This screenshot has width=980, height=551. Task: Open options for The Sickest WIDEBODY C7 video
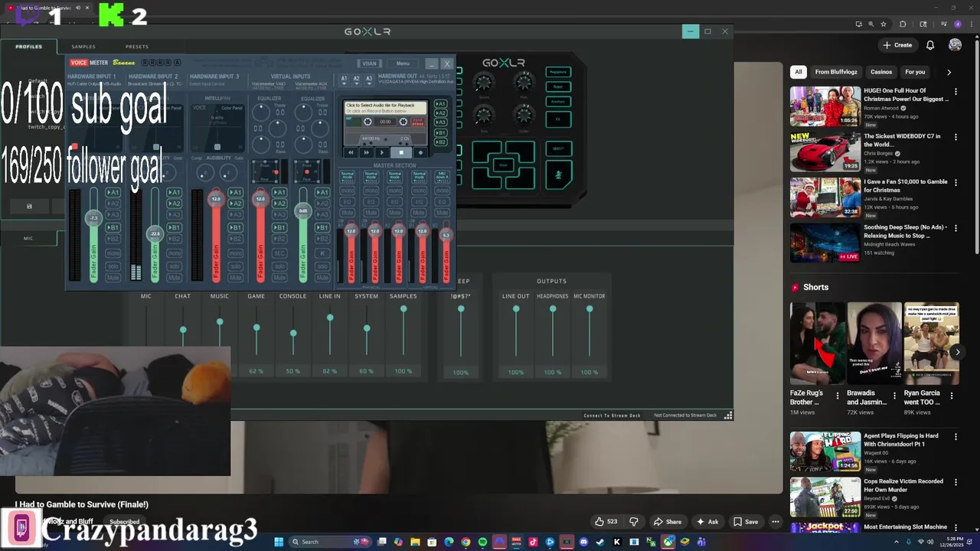tap(955, 138)
